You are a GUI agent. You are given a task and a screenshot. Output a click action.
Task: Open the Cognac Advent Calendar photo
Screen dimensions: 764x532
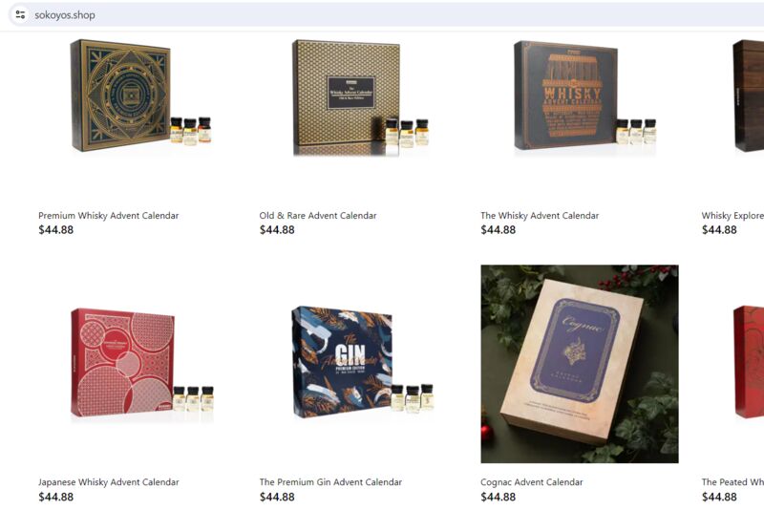pyautogui.click(x=580, y=364)
